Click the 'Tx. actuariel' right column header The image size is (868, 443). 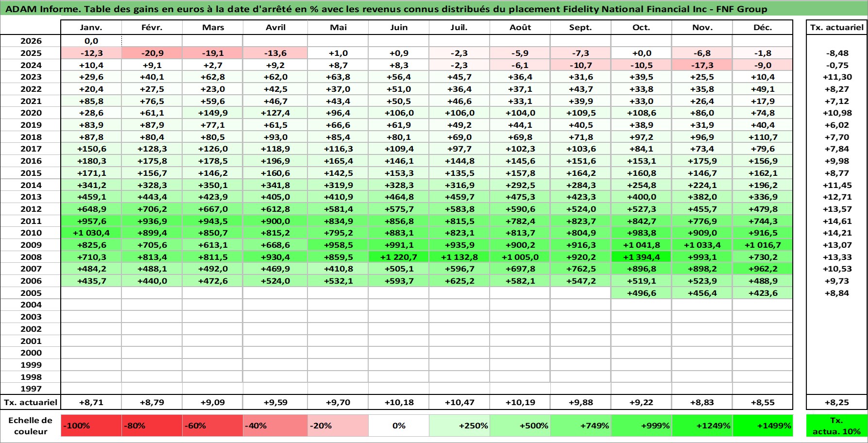(836, 28)
